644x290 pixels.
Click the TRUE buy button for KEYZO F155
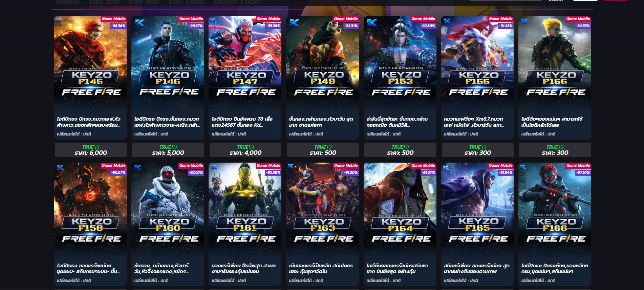477,150
